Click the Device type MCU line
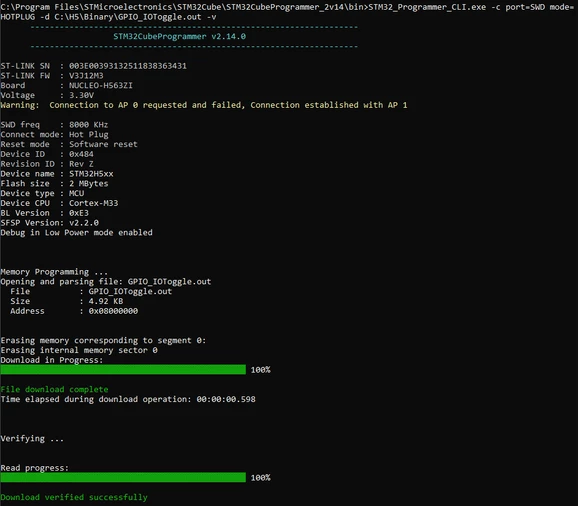The width and height of the screenshot is (578, 506). [x=42, y=193]
